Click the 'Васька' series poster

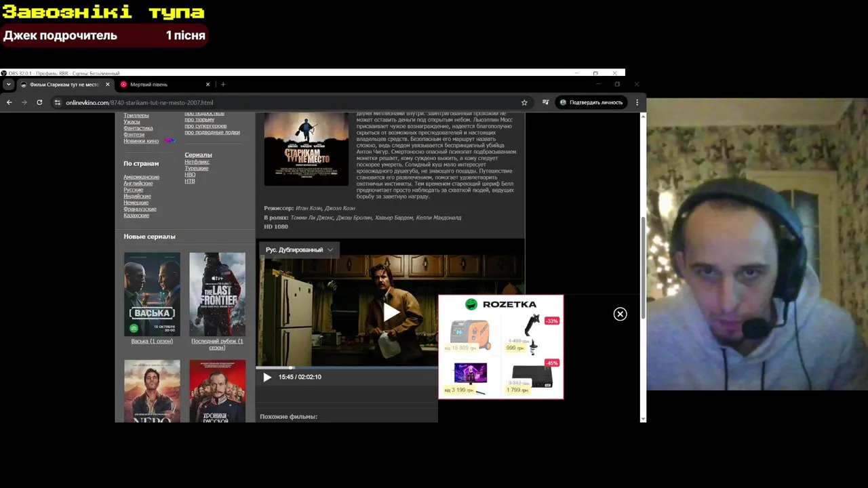152,294
